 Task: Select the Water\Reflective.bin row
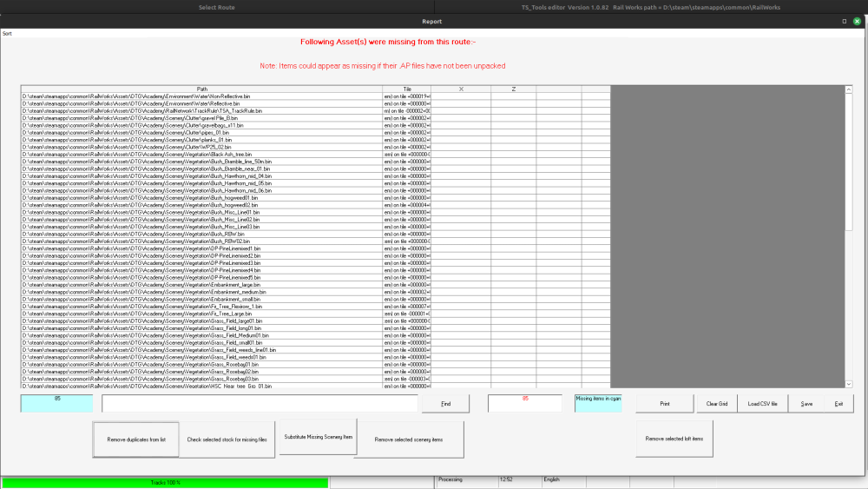coord(316,103)
